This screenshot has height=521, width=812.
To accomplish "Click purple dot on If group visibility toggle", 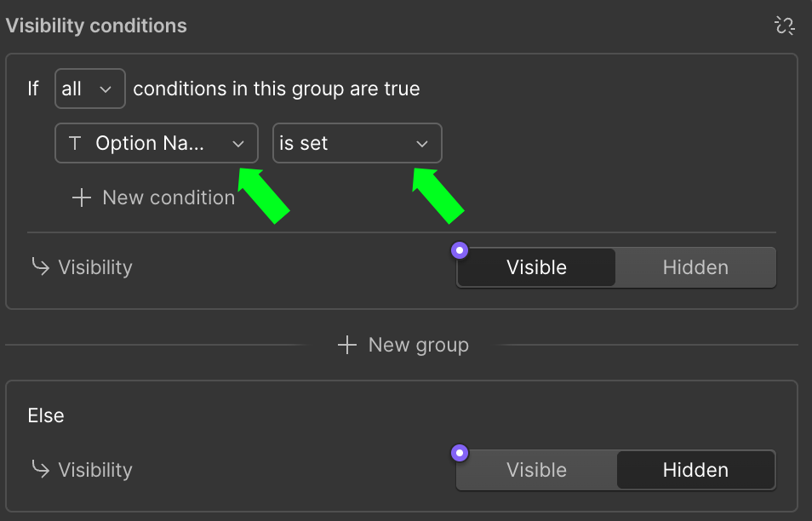I will coord(460,250).
